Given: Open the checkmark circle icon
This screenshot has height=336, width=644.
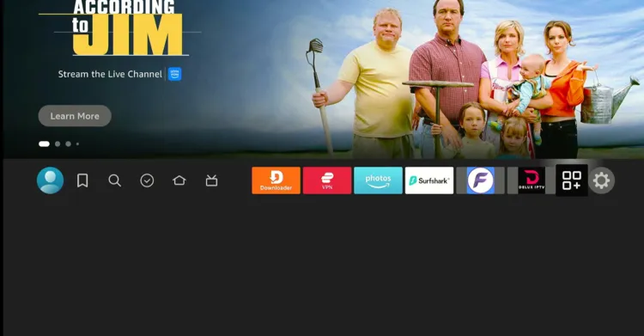Looking at the screenshot, I should [x=147, y=180].
